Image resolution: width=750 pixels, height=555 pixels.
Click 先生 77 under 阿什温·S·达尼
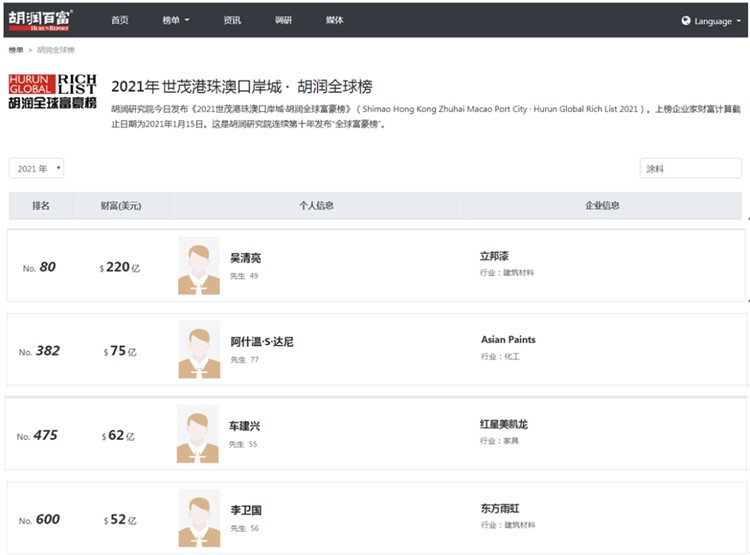(x=244, y=359)
